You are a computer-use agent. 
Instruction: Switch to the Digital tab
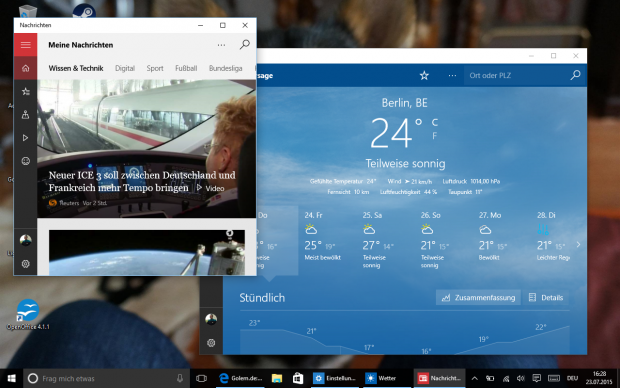coord(125,68)
